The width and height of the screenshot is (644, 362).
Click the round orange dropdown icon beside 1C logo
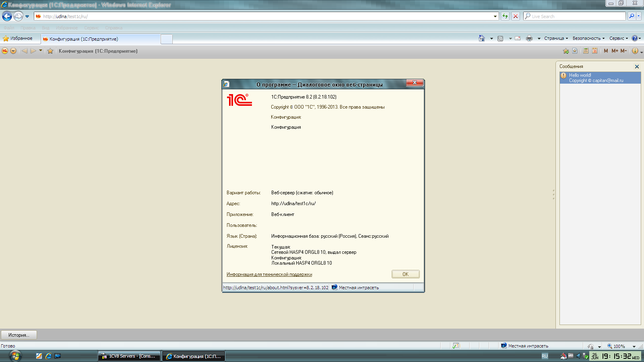point(13,51)
